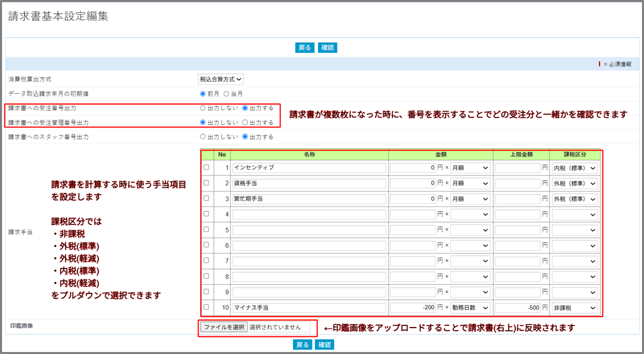Check the checkbox for empty row 7
The width and height of the screenshot is (644, 354).
[206, 260]
